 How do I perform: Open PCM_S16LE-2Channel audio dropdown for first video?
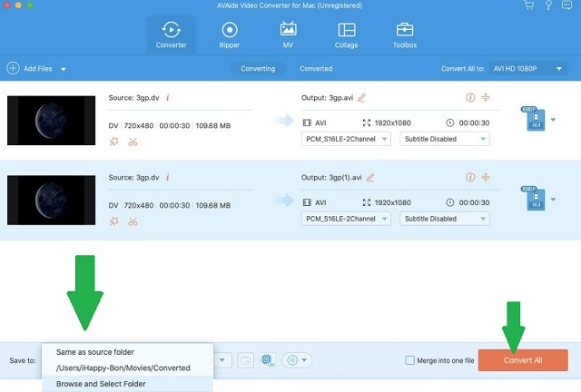pyautogui.click(x=346, y=139)
